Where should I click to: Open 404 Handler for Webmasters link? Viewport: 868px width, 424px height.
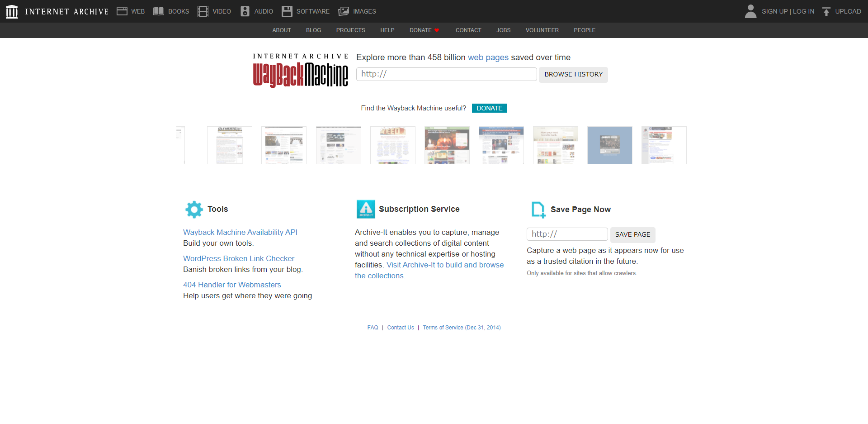[x=232, y=285]
